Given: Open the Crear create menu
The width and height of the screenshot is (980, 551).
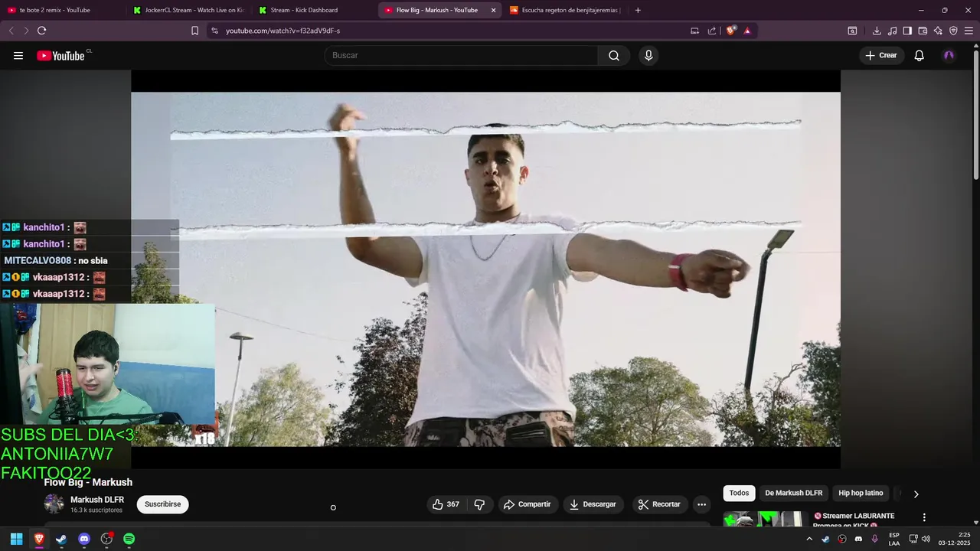Looking at the screenshot, I should click(881, 55).
